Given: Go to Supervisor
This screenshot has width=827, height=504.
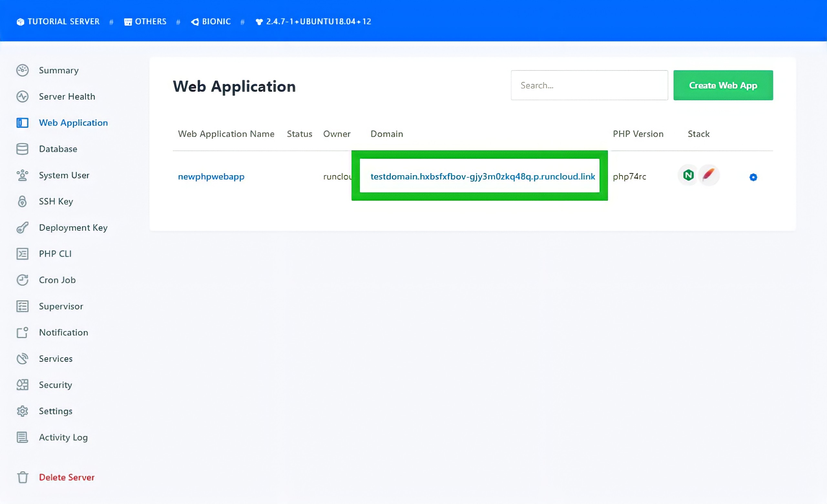Looking at the screenshot, I should (61, 306).
